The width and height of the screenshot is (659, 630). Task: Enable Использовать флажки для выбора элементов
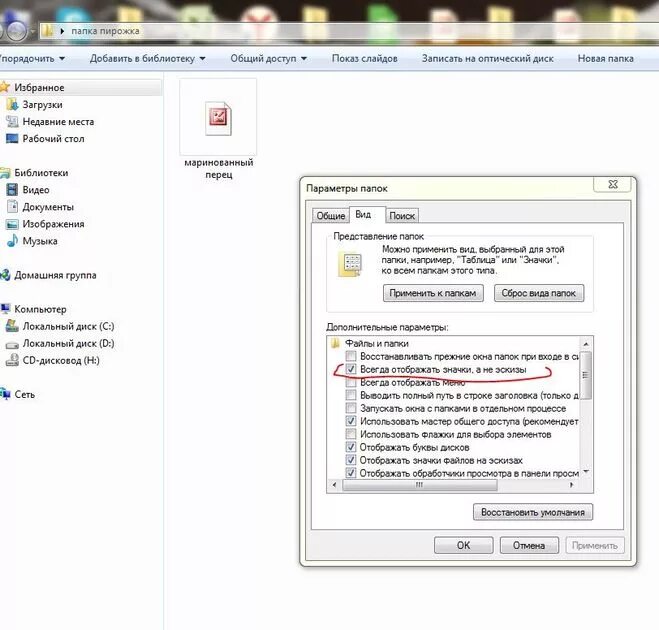click(351, 434)
